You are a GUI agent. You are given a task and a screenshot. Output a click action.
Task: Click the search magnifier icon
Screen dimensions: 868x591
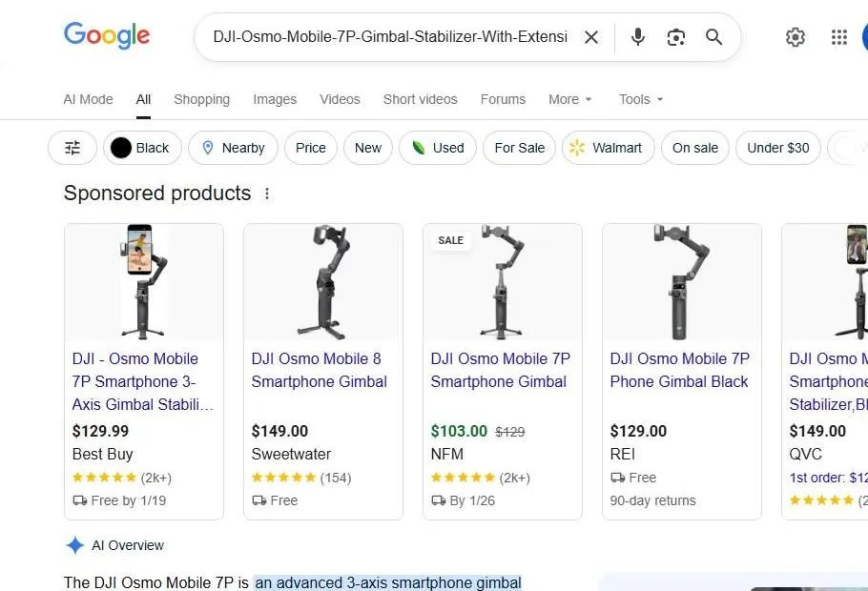click(713, 37)
